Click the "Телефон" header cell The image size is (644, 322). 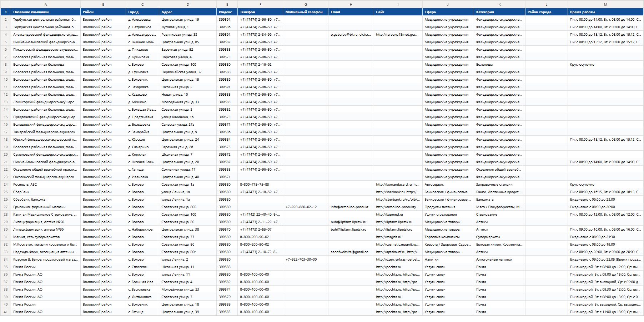[x=260, y=12]
